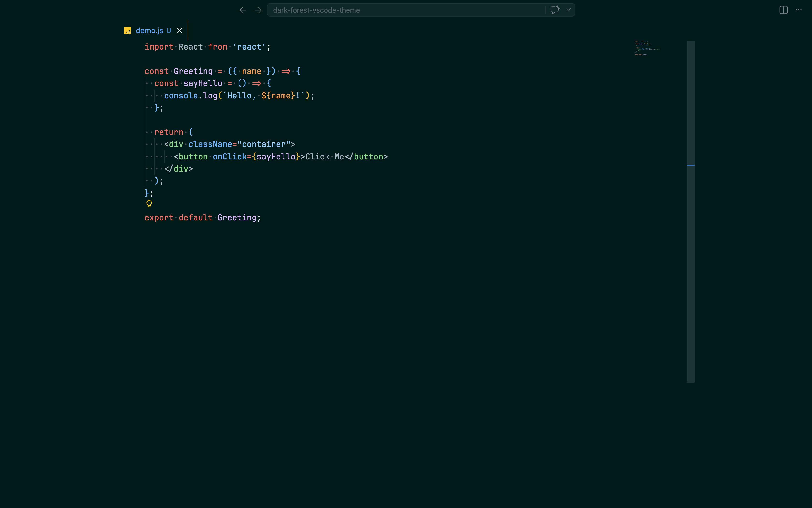812x508 pixels.
Task: Expand the chat dropdown chevron
Action: [568, 10]
